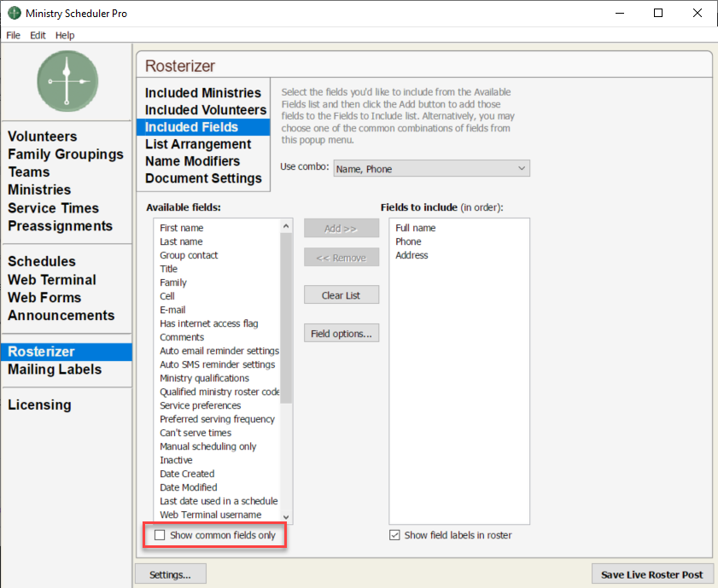Open Family Groupings in the sidebar

point(66,154)
